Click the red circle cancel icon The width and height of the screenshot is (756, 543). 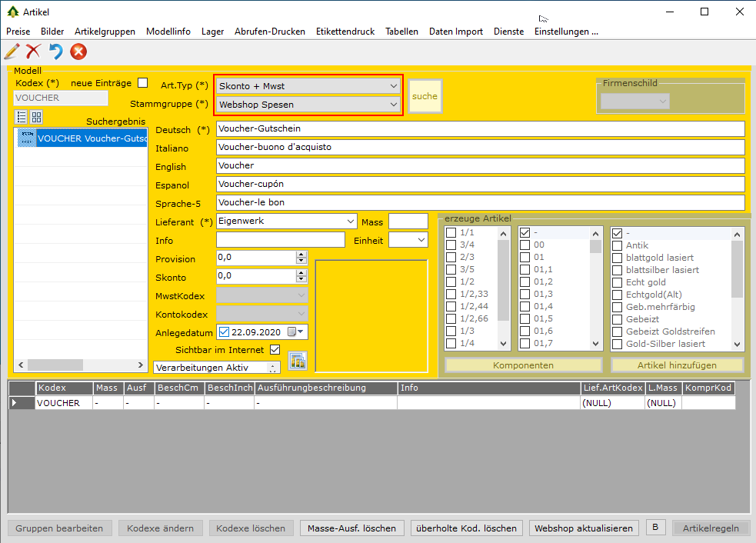coord(78,52)
